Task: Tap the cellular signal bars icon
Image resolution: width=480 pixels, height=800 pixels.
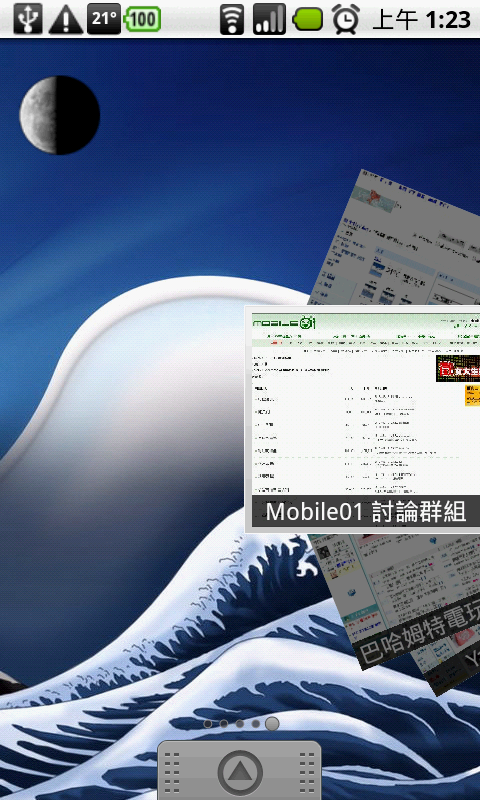Action: coord(269,19)
